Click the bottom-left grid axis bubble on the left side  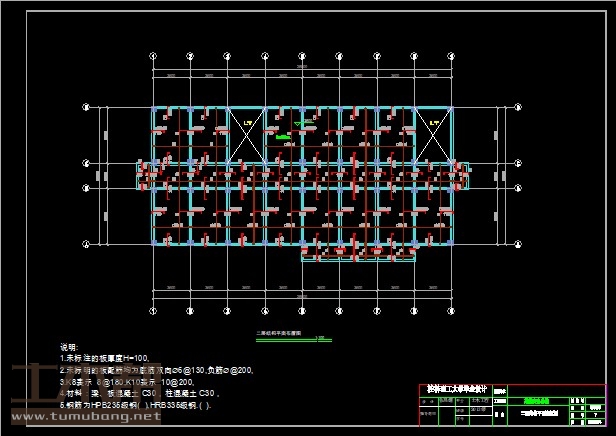pyautogui.click(x=87, y=243)
